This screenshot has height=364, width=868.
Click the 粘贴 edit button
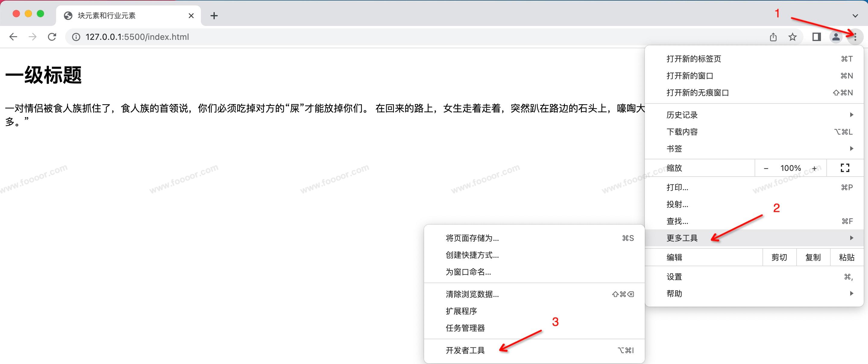coord(846,257)
